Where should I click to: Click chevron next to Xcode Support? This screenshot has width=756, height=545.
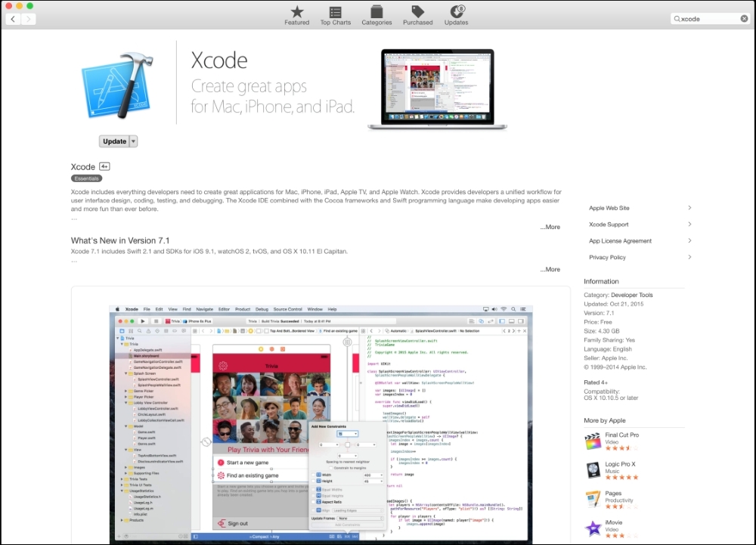(x=689, y=224)
